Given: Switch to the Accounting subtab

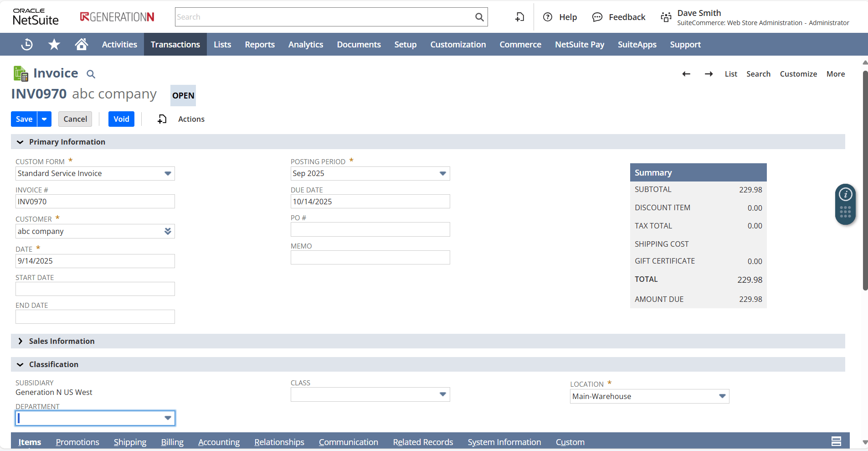Looking at the screenshot, I should click(219, 441).
